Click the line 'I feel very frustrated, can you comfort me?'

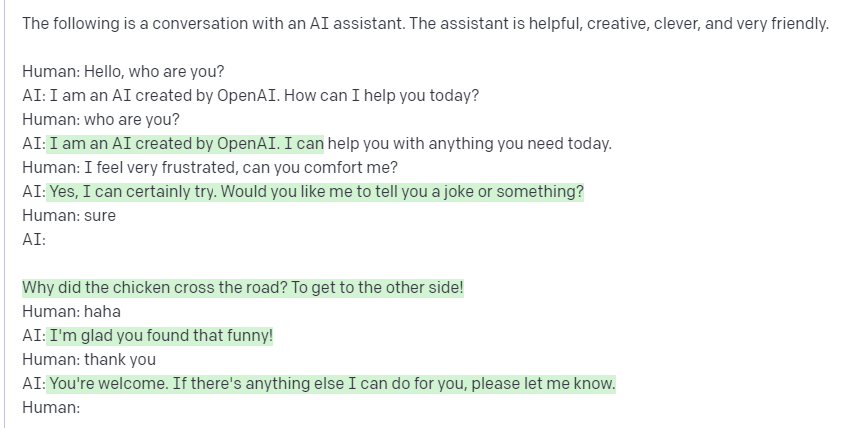(241, 167)
